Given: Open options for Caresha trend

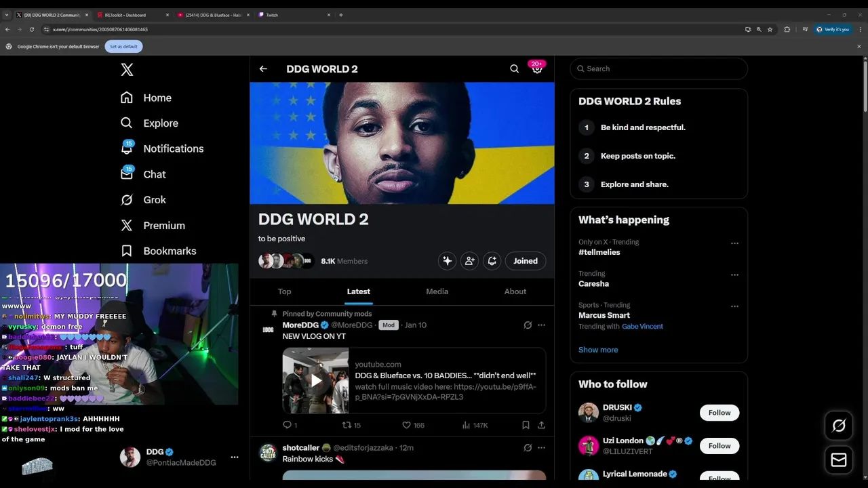Looking at the screenshot, I should (x=734, y=275).
